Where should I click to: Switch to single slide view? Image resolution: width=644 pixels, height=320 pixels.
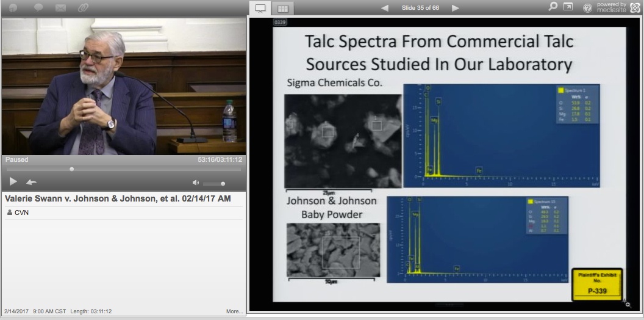pyautogui.click(x=260, y=8)
